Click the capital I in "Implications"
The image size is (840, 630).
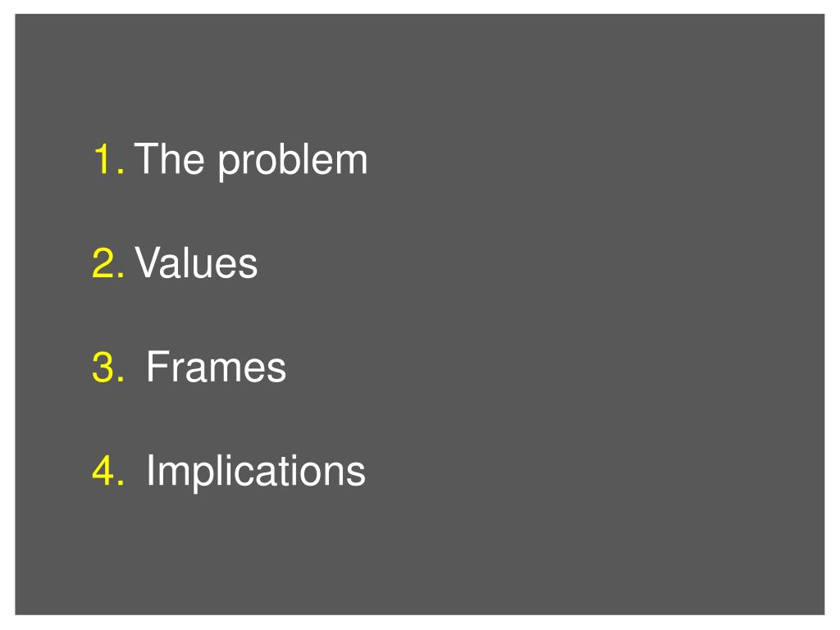coord(151,470)
